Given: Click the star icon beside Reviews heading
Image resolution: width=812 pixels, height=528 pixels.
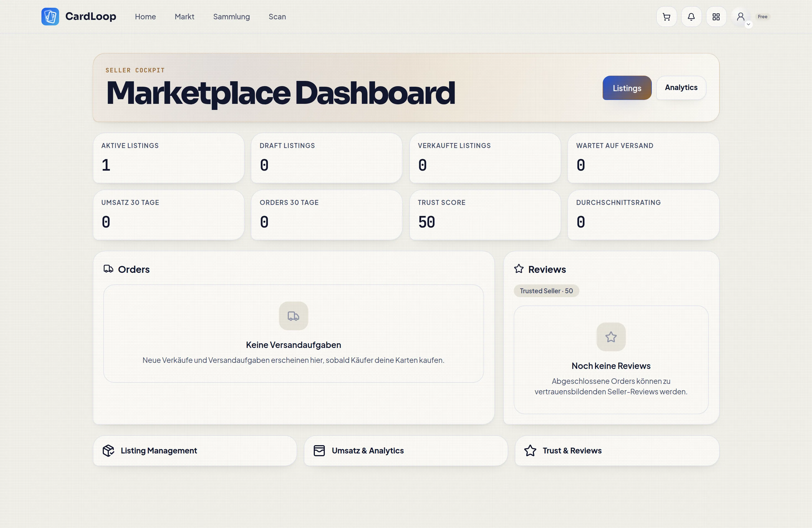Looking at the screenshot, I should point(519,269).
